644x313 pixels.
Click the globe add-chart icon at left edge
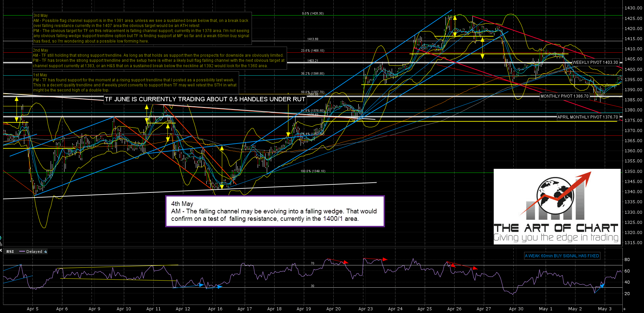[x=1, y=238]
